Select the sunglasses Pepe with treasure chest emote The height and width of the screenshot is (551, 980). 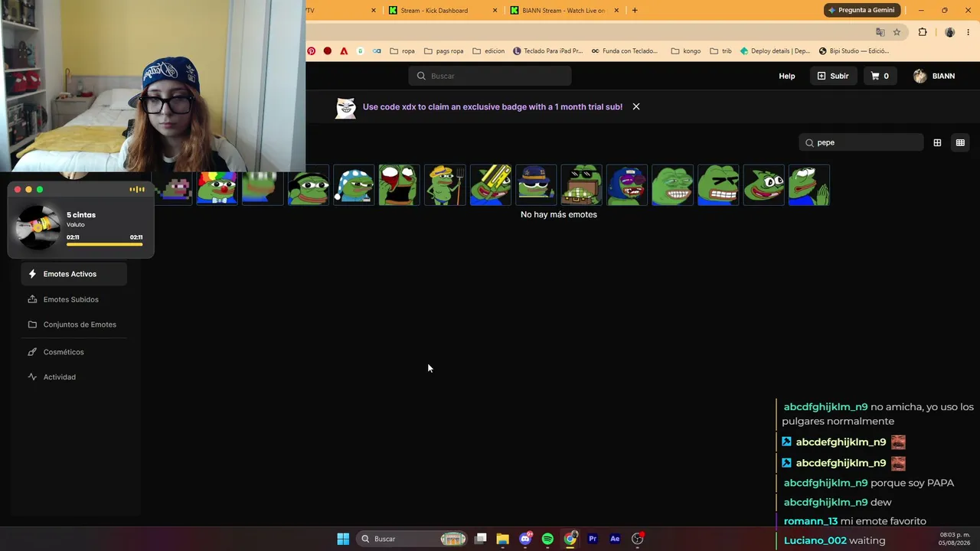(x=581, y=185)
